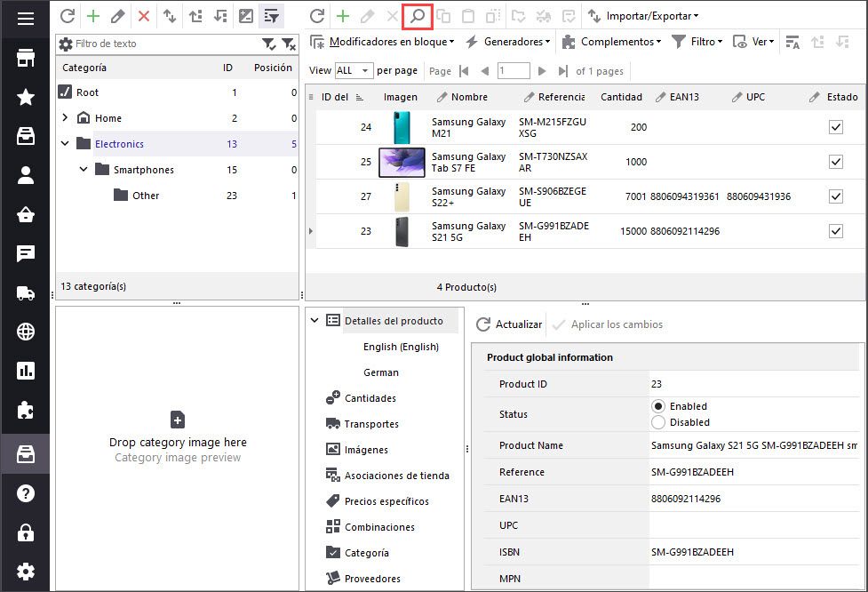The width and height of the screenshot is (868, 592).
Task: Collapse the Detalles del producto section
Action: tap(315, 320)
